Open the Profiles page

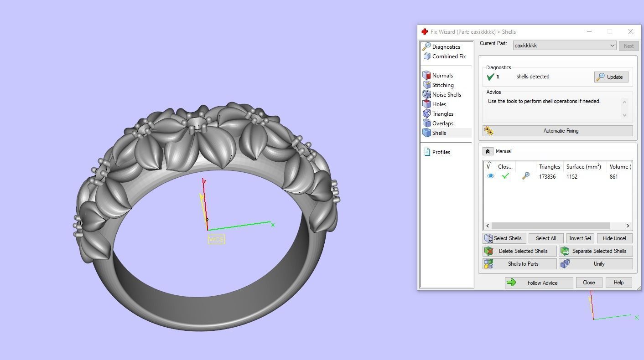[x=441, y=152]
